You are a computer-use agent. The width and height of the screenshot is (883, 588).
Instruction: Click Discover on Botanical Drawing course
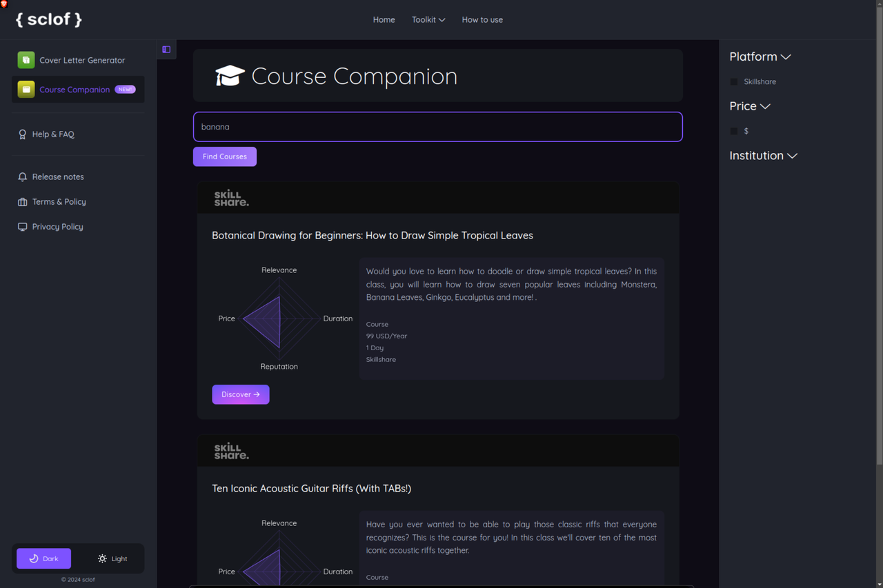pyautogui.click(x=241, y=394)
